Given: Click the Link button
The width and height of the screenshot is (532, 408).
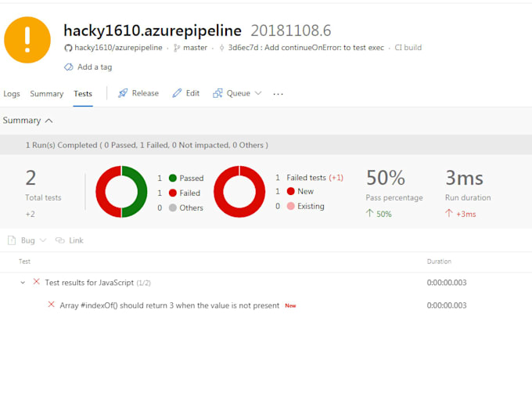Looking at the screenshot, I should point(69,240).
